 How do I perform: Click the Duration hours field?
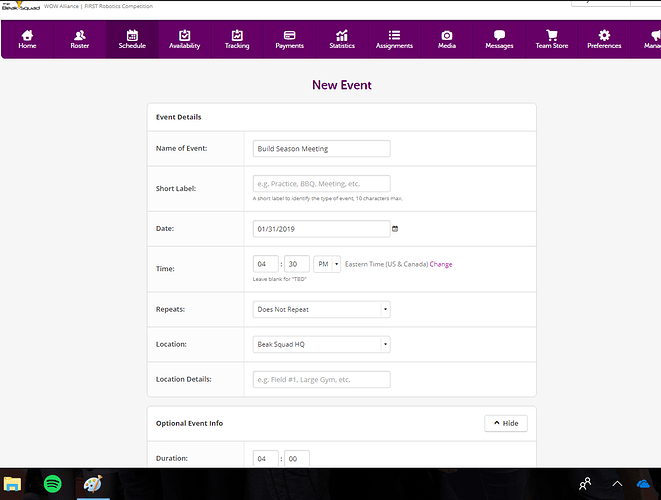point(266,458)
